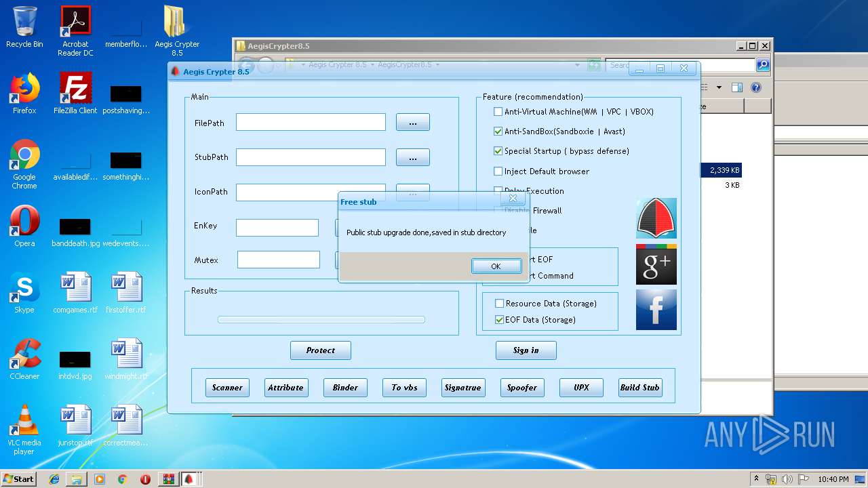
Task: Open Opera from the taskbar
Action: [145, 479]
